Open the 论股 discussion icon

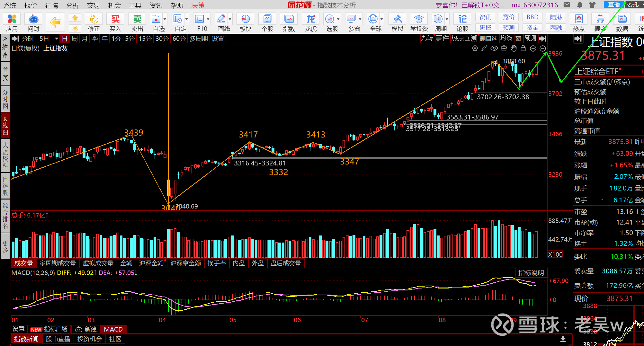point(462,22)
